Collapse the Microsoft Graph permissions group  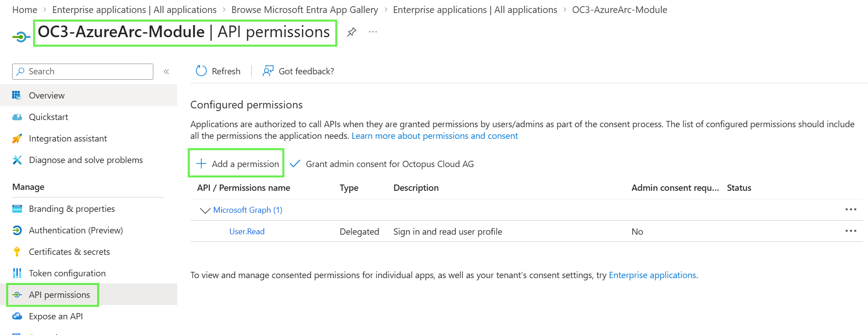(205, 210)
